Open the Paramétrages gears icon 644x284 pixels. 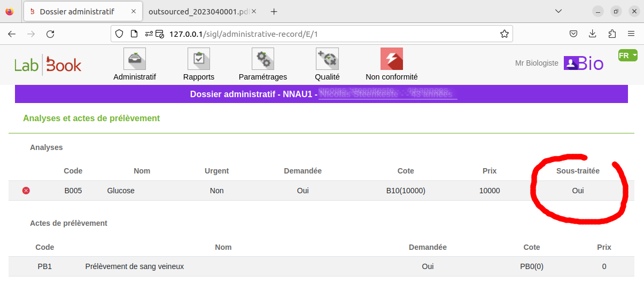pyautogui.click(x=262, y=59)
